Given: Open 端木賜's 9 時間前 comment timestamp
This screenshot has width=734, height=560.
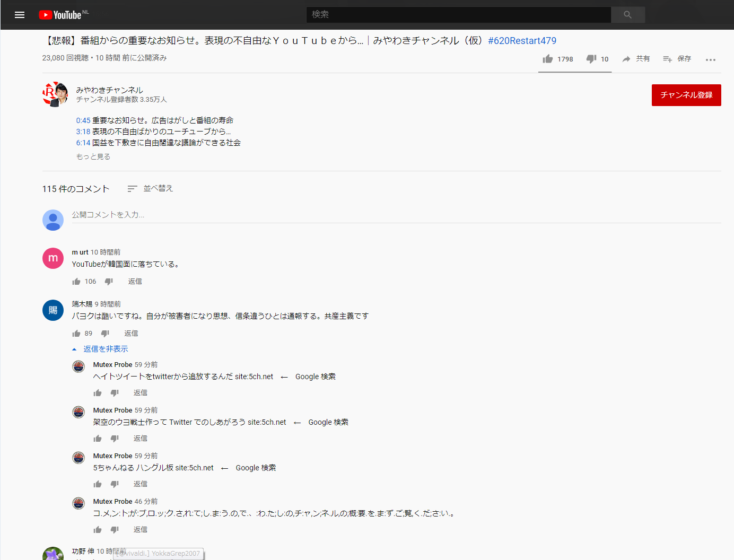Looking at the screenshot, I should 108,304.
